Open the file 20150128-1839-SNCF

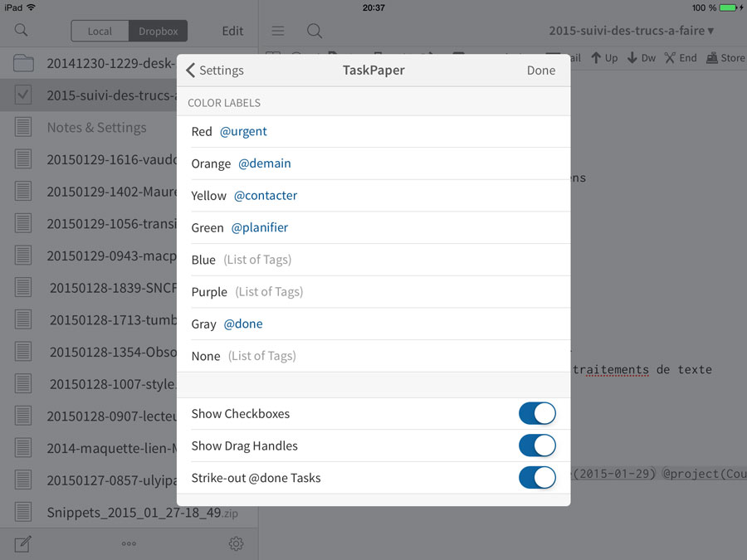[89, 288]
